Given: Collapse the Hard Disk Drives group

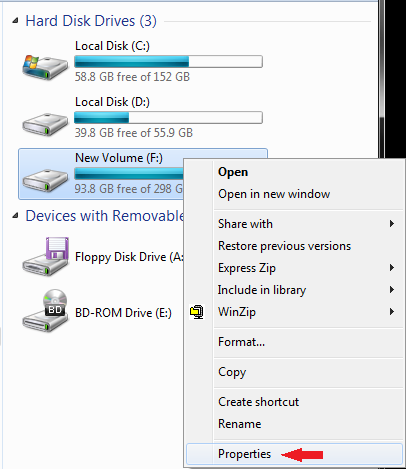Looking at the screenshot, I should [15, 21].
